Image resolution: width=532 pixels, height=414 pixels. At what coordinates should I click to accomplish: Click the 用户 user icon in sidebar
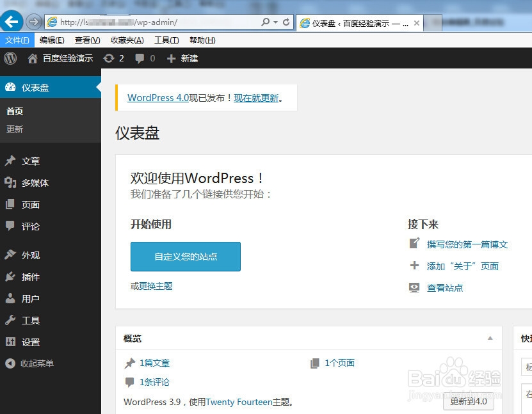click(x=10, y=298)
